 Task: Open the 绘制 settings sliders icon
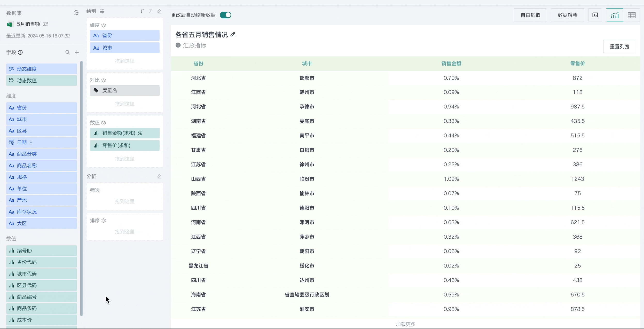click(102, 11)
